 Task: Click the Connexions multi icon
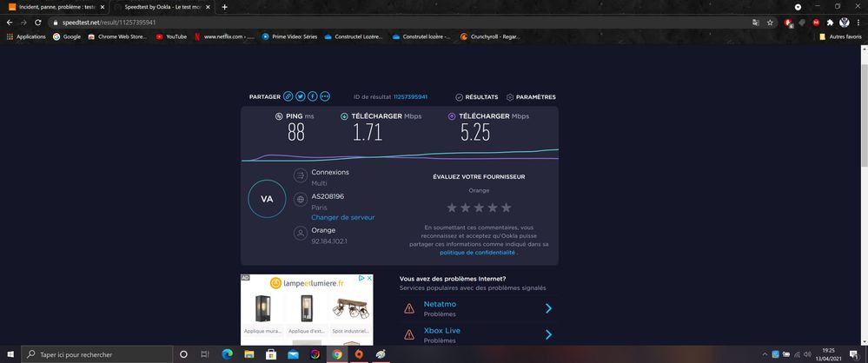pyautogui.click(x=301, y=176)
